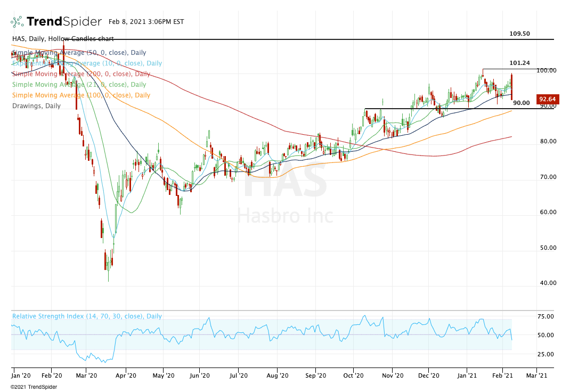Click the Apr '20 date axis label

[126, 375]
